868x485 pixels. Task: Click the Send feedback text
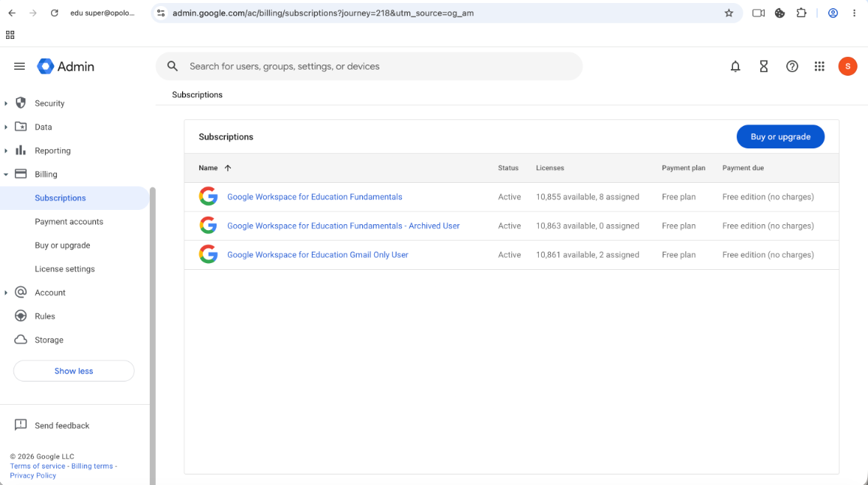tap(61, 426)
